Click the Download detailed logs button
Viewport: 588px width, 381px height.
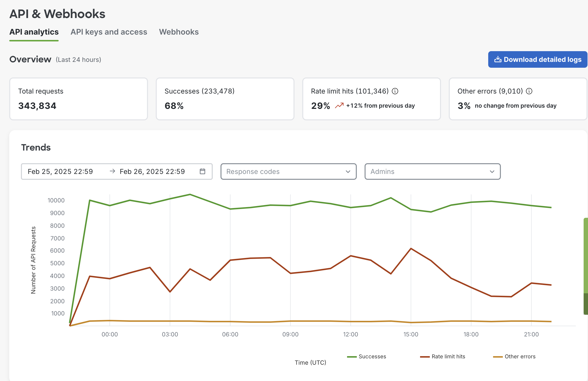tap(537, 59)
